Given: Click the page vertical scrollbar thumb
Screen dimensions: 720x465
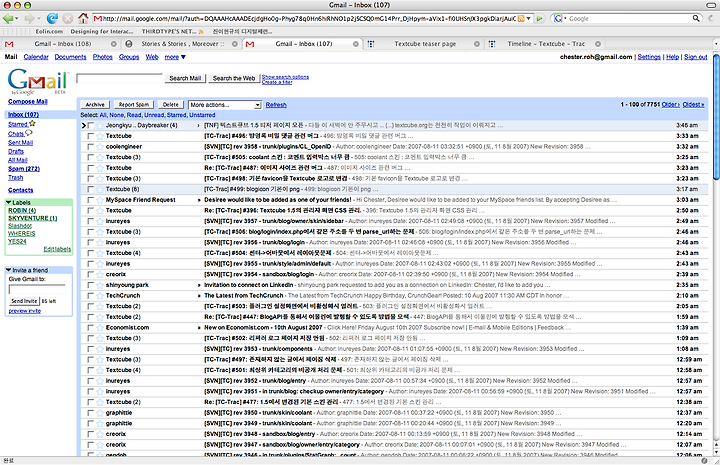Looking at the screenshot, I should [x=716, y=117].
